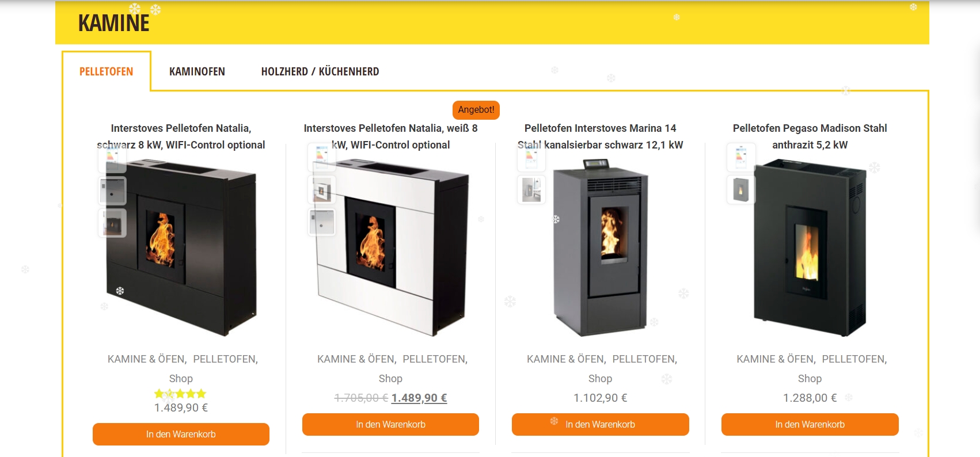Switch to the Kaminofen tab
The width and height of the screenshot is (980, 457).
pyautogui.click(x=197, y=71)
